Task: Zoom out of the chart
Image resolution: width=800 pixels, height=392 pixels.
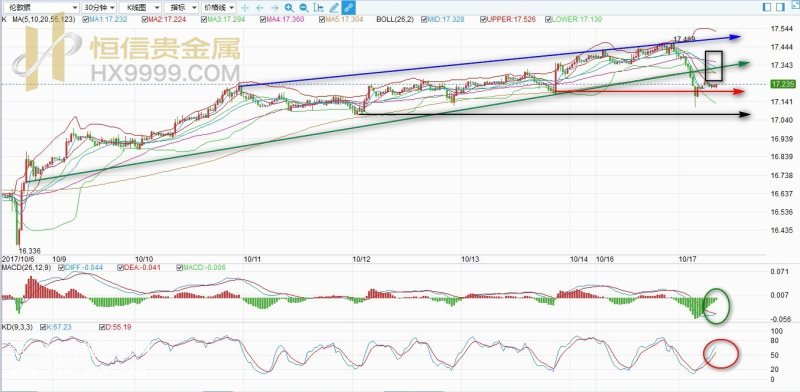Action: click(304, 8)
